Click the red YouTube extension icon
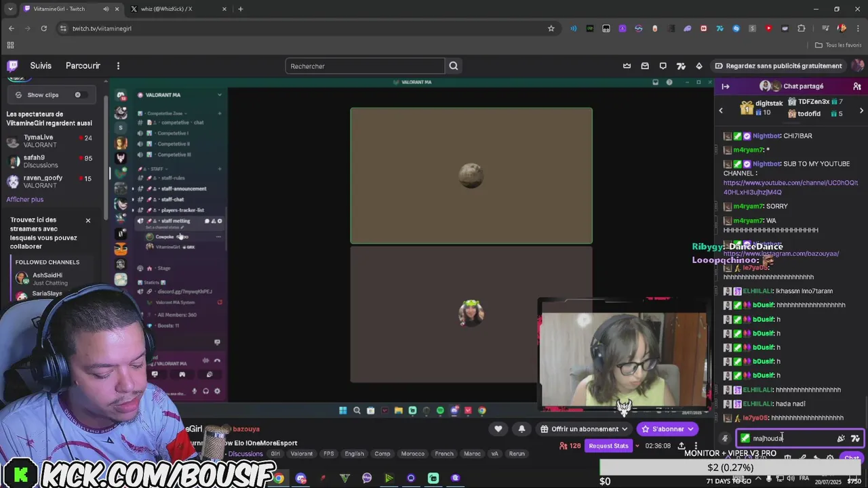868x488 pixels. click(x=768, y=28)
